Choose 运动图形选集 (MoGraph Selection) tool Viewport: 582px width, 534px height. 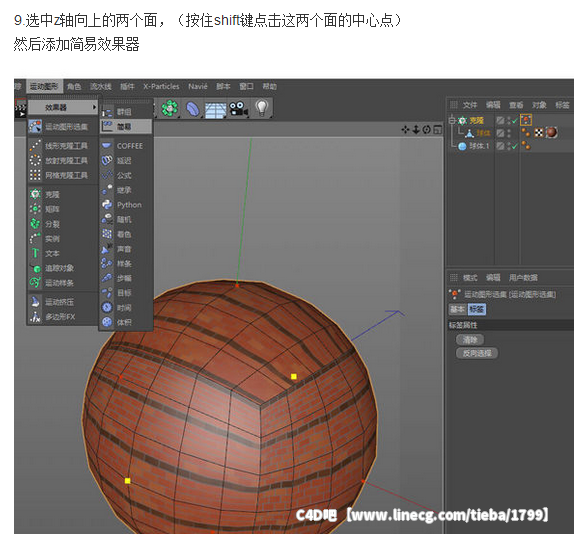click(62, 127)
